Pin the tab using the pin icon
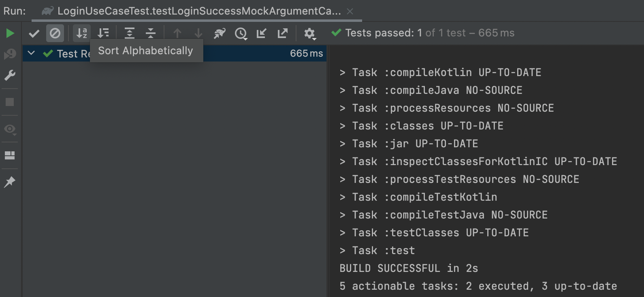The width and height of the screenshot is (644, 297). pos(10,182)
